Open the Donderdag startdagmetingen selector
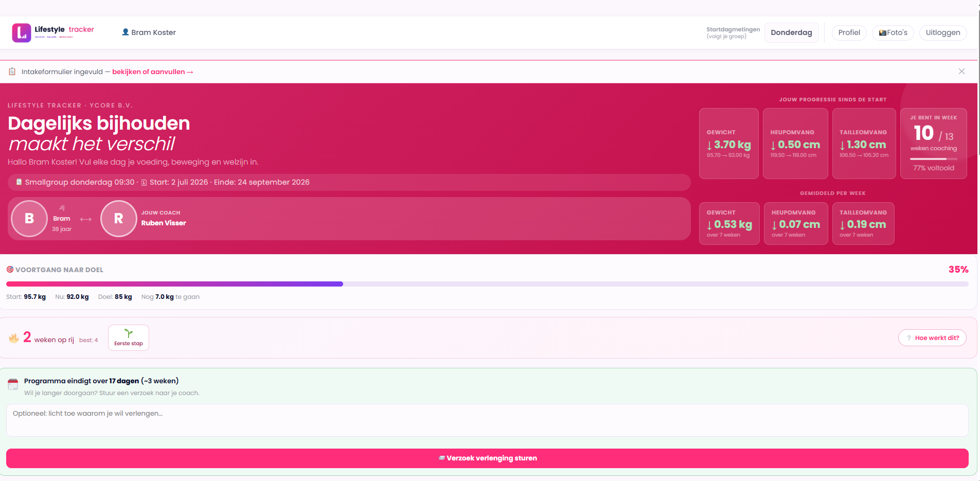Image resolution: width=980 pixels, height=481 pixels. (x=791, y=32)
